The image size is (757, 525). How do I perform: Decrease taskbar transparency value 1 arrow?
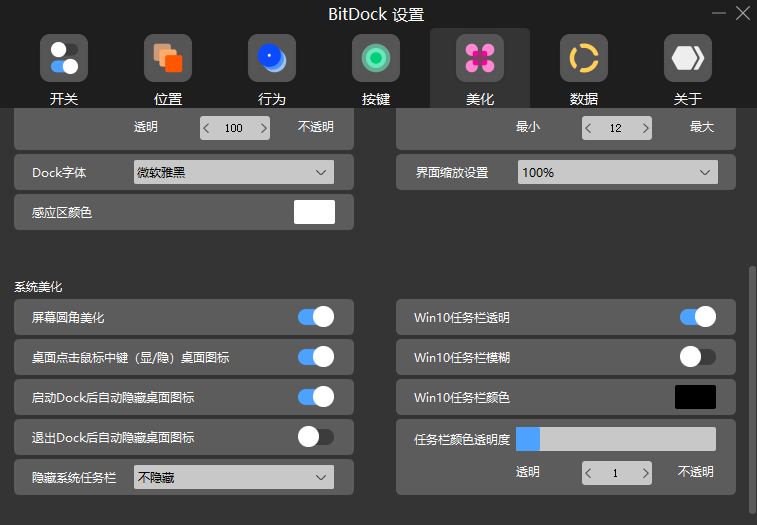588,473
